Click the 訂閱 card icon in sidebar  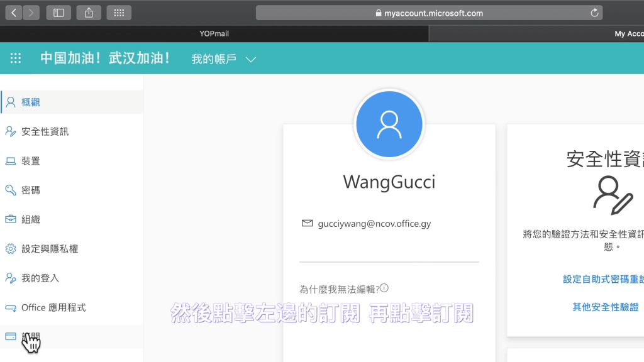[x=11, y=337]
